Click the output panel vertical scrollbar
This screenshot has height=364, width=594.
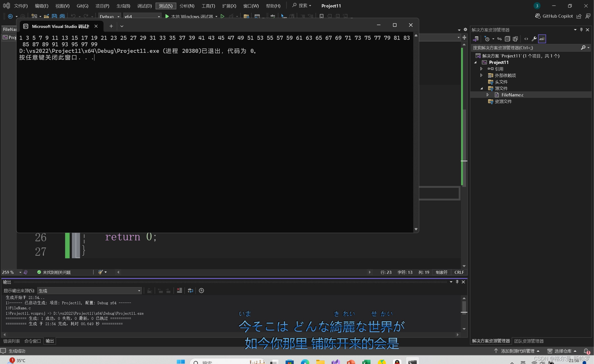[464, 313]
